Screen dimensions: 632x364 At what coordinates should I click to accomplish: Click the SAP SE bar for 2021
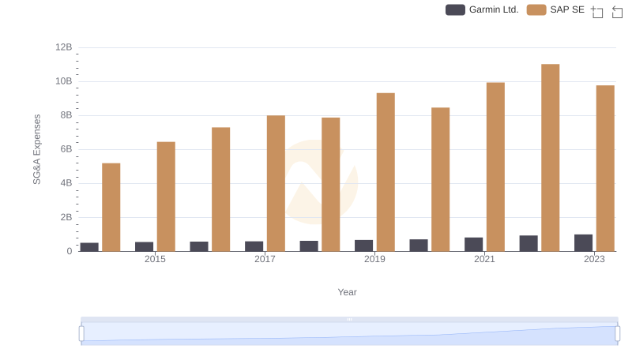(x=495, y=167)
